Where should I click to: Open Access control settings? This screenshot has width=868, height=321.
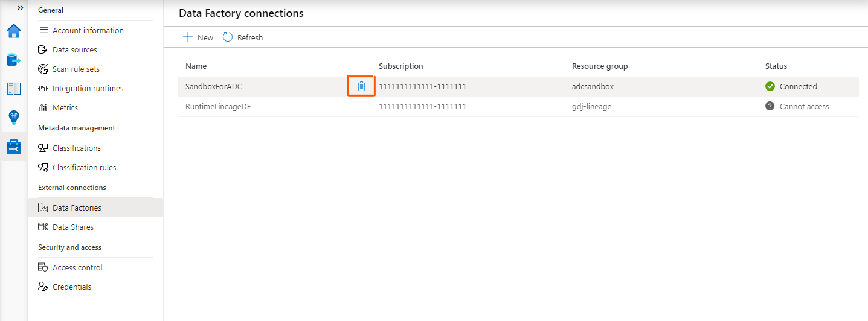click(x=77, y=267)
